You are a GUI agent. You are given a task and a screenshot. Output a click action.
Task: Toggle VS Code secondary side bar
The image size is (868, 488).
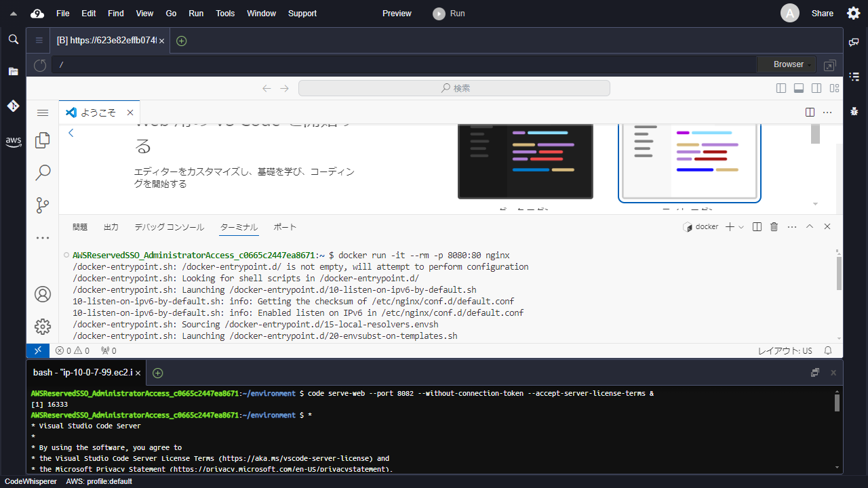coord(816,88)
